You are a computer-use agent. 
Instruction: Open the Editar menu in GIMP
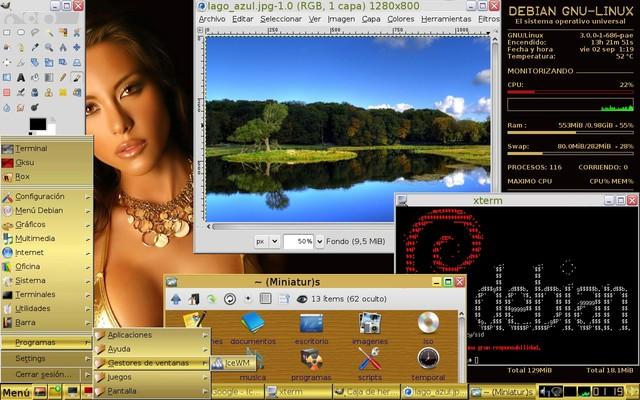click(242, 19)
